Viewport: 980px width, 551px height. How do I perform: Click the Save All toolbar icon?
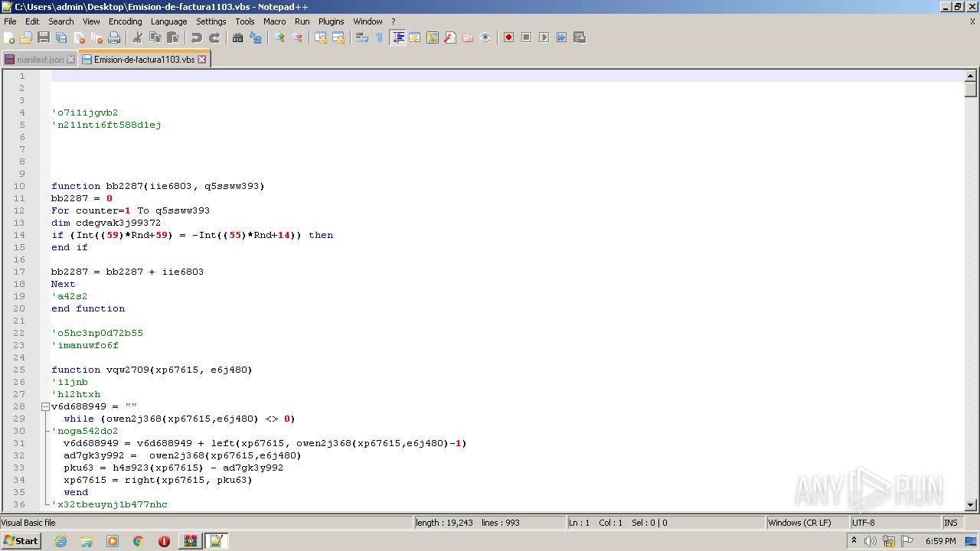(x=61, y=37)
